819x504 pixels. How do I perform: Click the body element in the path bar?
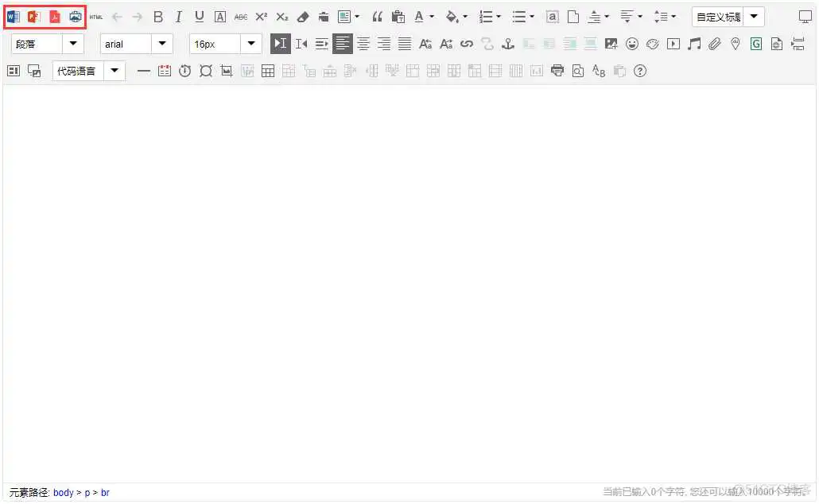tap(64, 492)
